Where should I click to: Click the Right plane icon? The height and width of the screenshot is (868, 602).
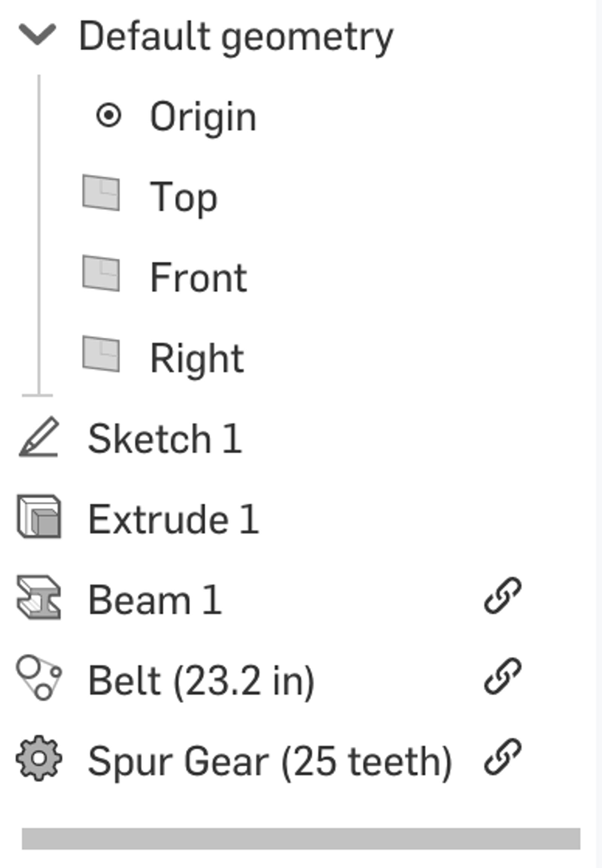tap(101, 354)
